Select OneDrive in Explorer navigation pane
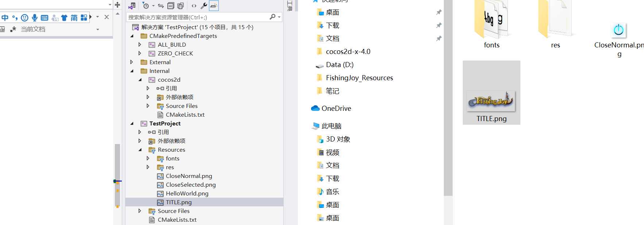644x225 pixels. [336, 108]
